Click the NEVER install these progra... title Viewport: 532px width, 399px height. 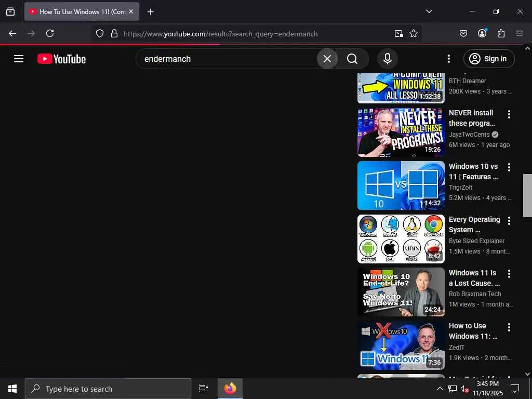point(472,118)
